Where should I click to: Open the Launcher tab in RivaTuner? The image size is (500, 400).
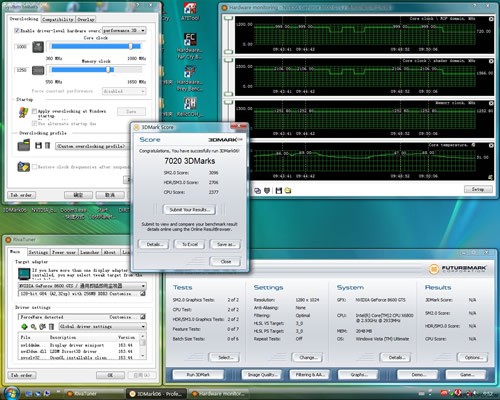point(89,252)
